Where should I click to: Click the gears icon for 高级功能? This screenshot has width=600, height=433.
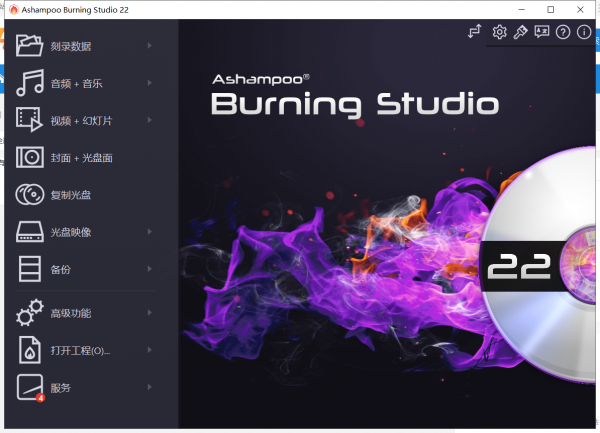point(30,313)
